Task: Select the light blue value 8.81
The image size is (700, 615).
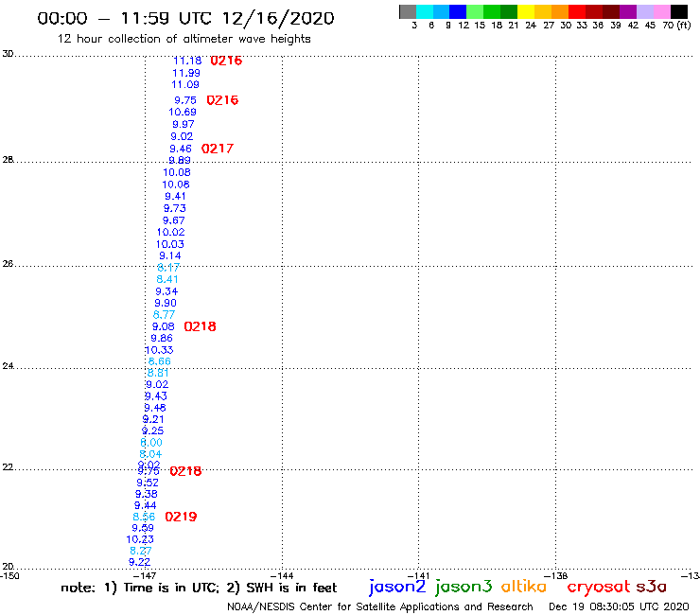Action: pos(158,373)
